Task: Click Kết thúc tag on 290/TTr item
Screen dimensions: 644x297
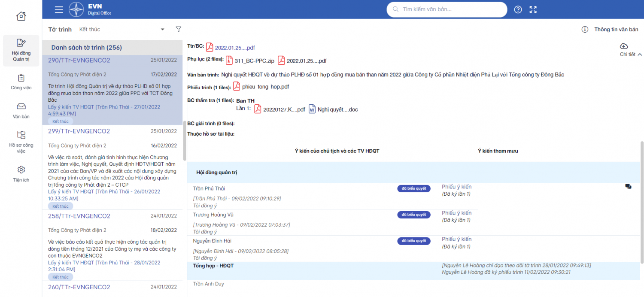Action: coord(61,121)
